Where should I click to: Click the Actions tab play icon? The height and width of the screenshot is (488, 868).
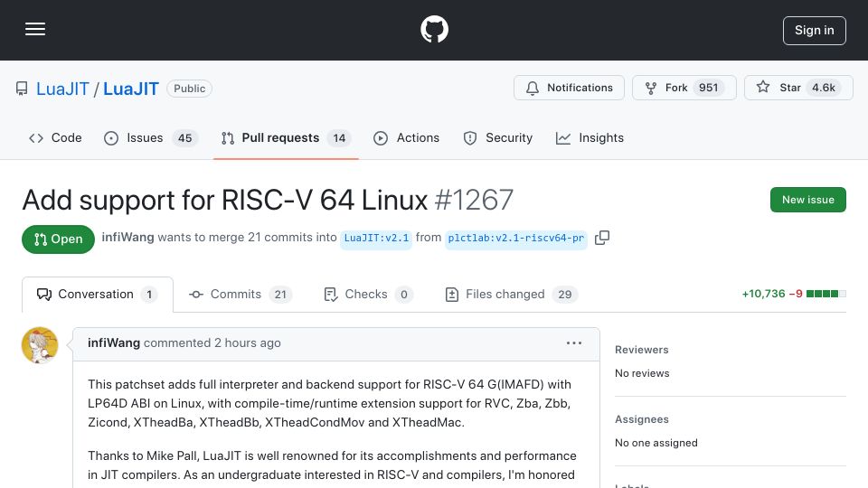click(x=381, y=138)
